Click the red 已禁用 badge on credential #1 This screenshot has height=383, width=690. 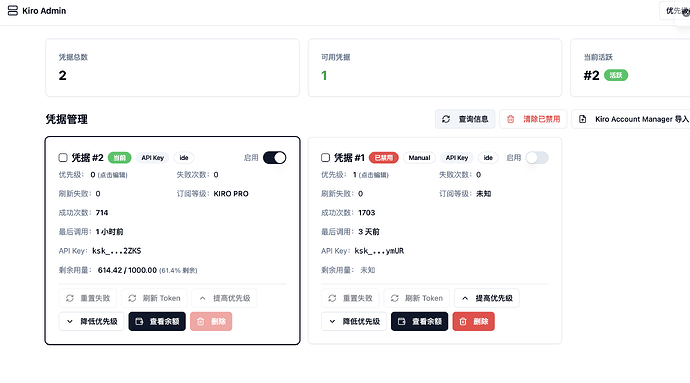tap(384, 158)
